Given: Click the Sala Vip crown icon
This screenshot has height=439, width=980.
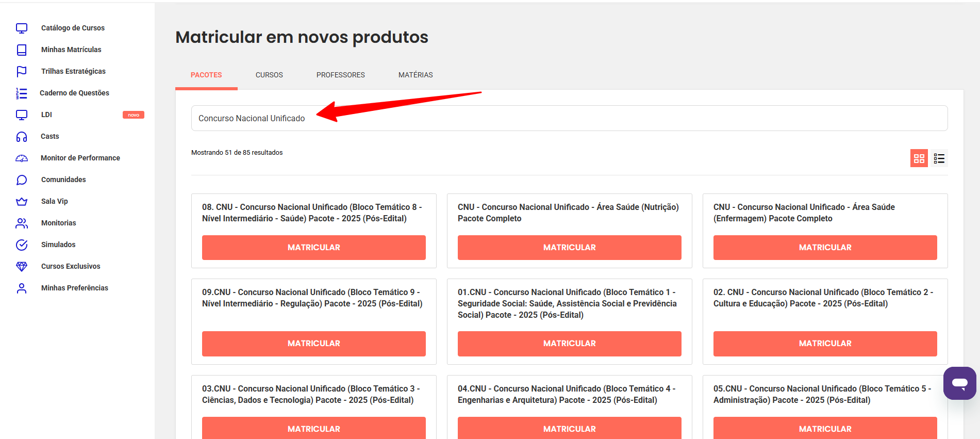Looking at the screenshot, I should click(x=22, y=201).
